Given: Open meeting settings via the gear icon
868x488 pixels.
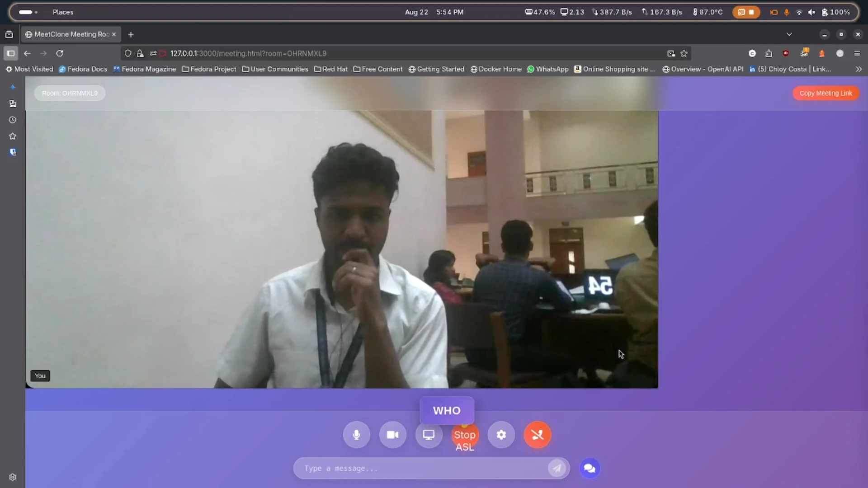Looking at the screenshot, I should [x=501, y=435].
